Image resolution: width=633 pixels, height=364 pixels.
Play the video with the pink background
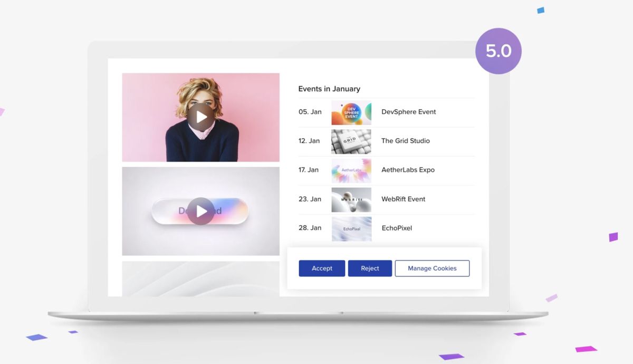[200, 117]
